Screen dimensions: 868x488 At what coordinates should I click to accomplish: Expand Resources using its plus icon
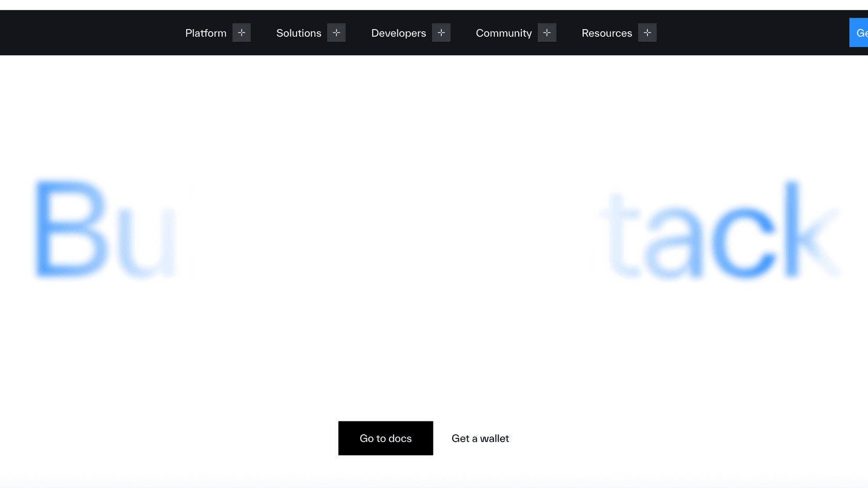click(x=647, y=33)
